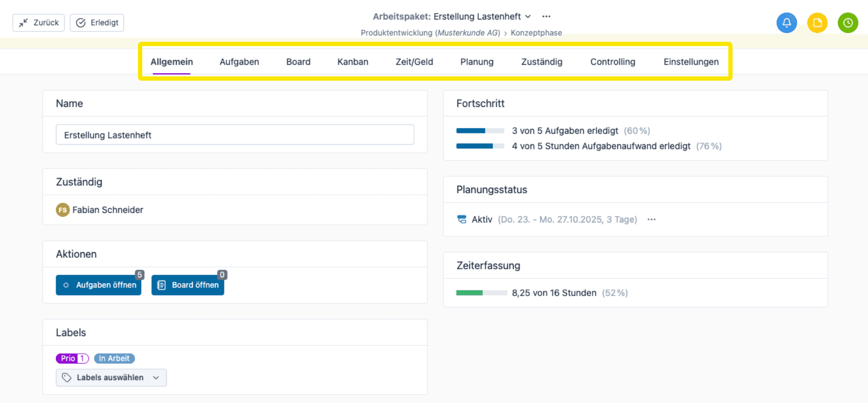
Task: Click Konzeptphase in the breadcrumb
Action: click(536, 33)
